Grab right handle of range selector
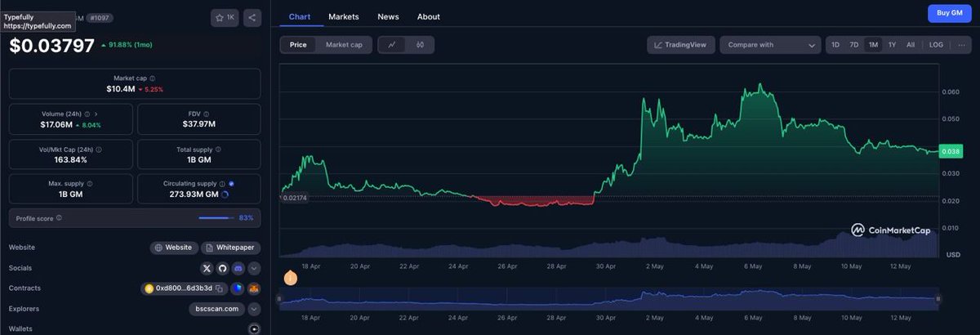Image resolution: width=980 pixels, height=335 pixels. coord(939,299)
